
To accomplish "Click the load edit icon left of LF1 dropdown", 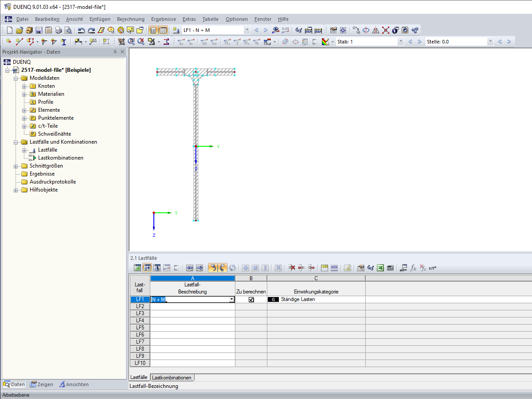I will (x=176, y=30).
